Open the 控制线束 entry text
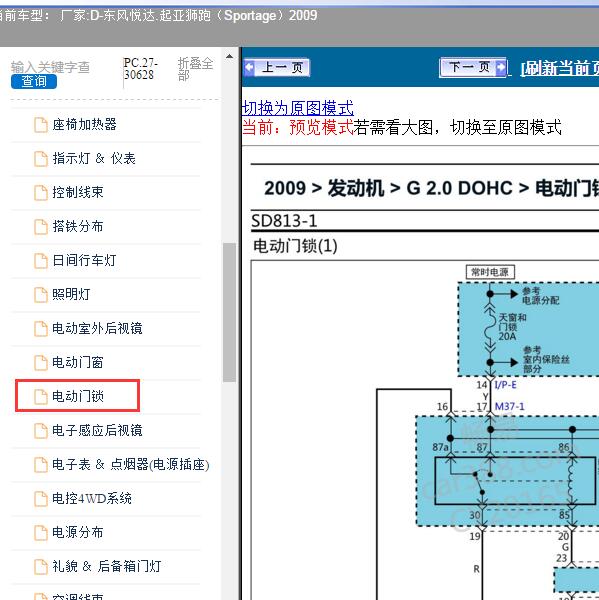 pyautogui.click(x=78, y=192)
